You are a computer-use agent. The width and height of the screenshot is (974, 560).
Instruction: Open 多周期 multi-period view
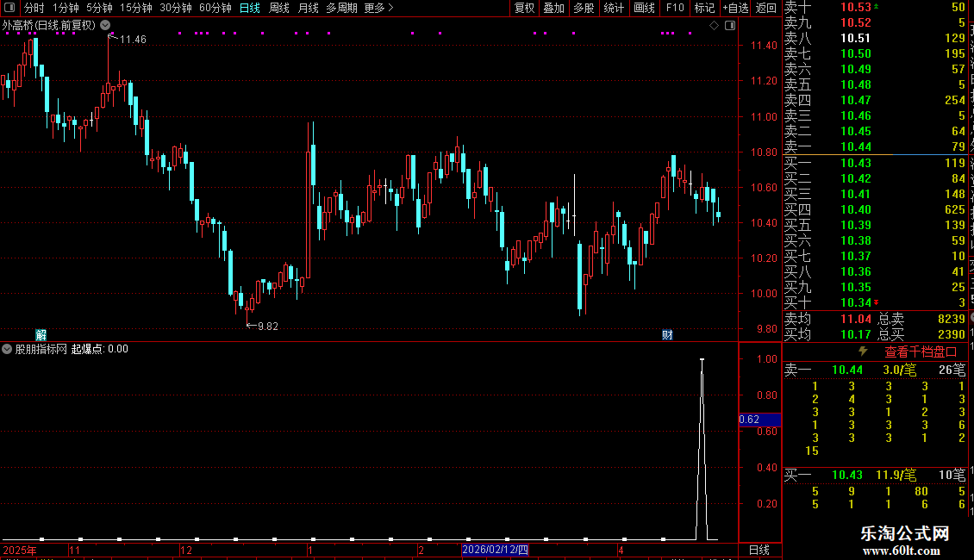pos(341,8)
